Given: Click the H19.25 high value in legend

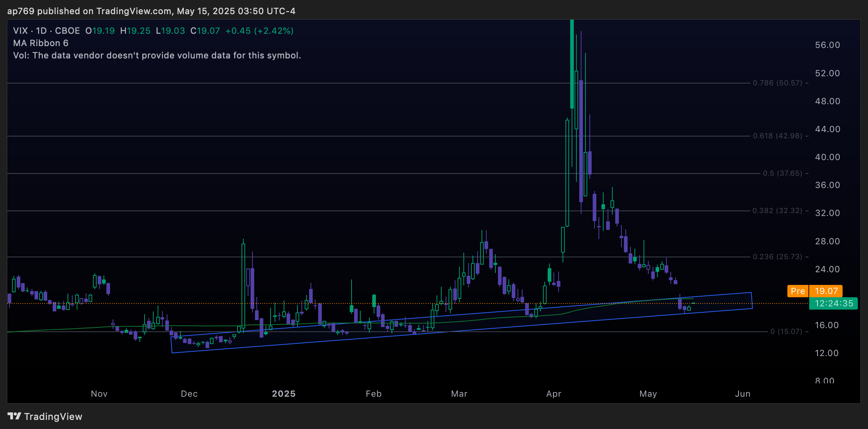Looking at the screenshot, I should click(x=135, y=31).
